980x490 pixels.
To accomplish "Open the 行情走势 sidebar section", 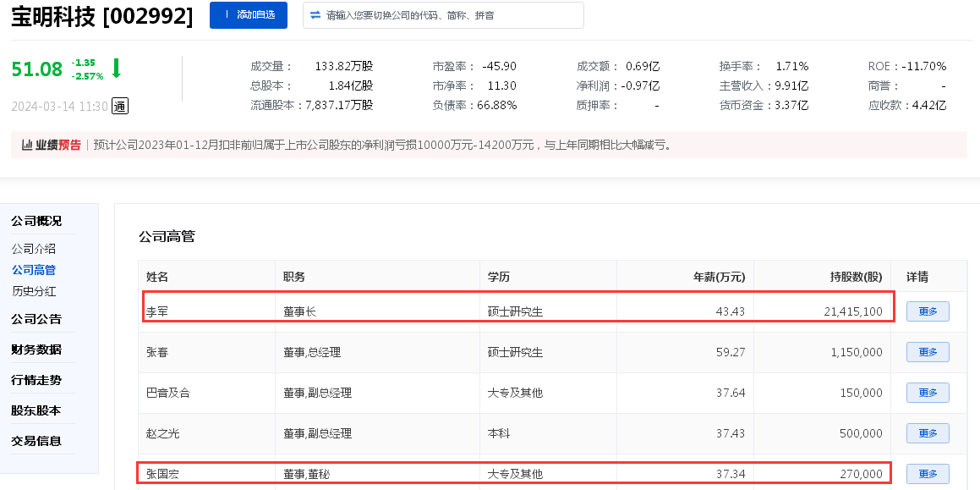I will point(36,381).
